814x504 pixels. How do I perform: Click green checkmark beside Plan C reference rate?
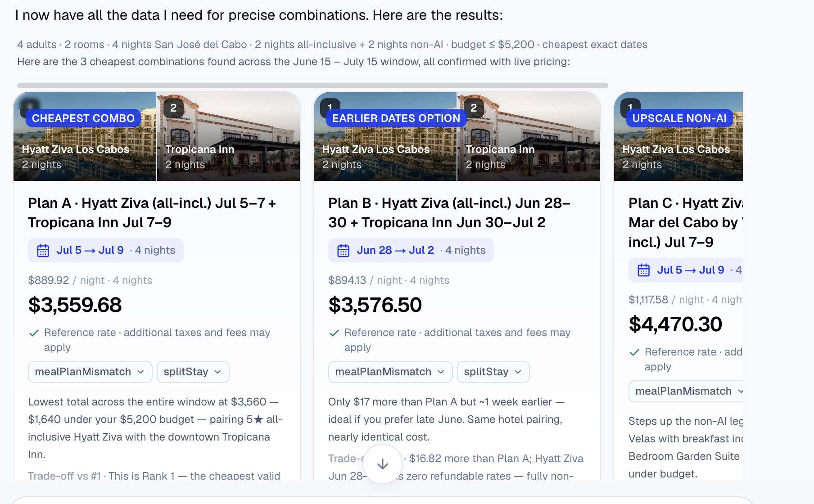(634, 352)
